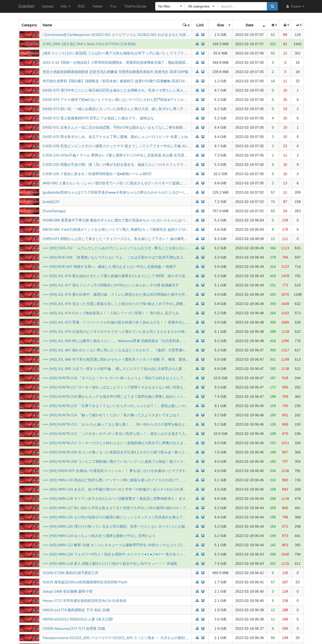322x644 pixels.
Task: Sort the table by Size
Action: 220,25
